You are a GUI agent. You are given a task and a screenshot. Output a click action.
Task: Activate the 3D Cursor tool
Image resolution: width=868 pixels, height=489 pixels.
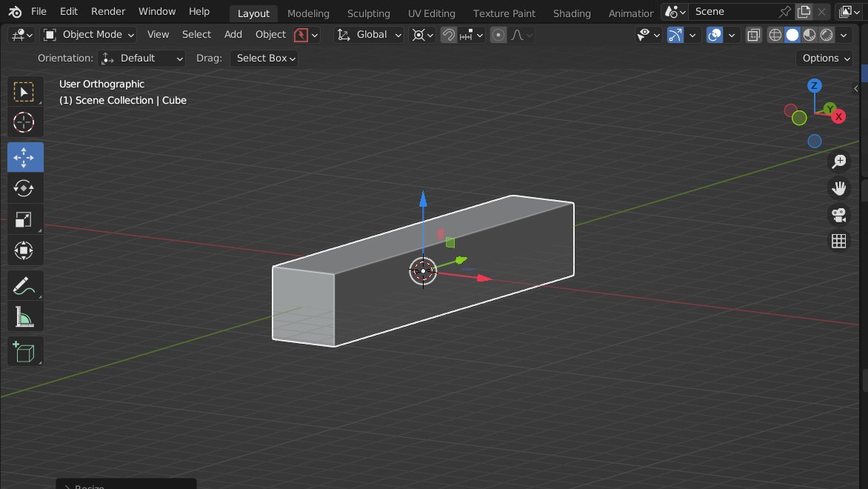coord(24,122)
